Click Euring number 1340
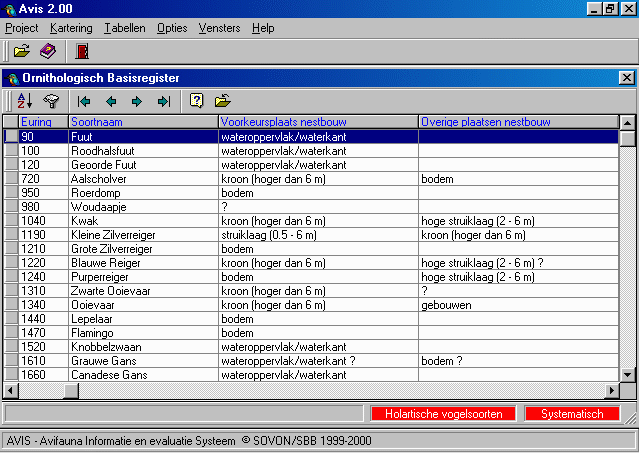Viewport: 639px width, 453px height. point(33,305)
